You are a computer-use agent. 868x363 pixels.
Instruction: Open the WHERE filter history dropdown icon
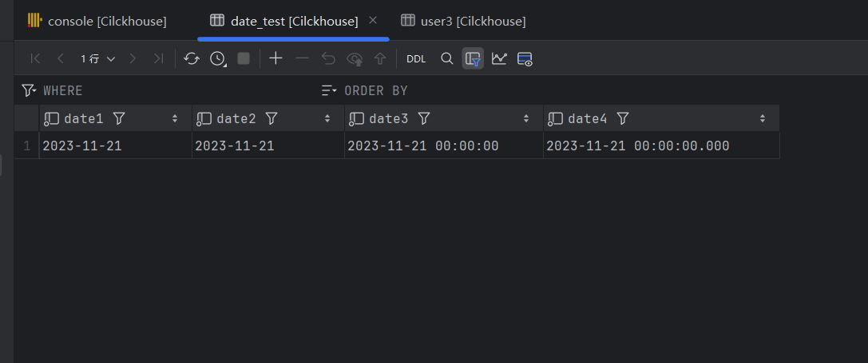(x=29, y=90)
